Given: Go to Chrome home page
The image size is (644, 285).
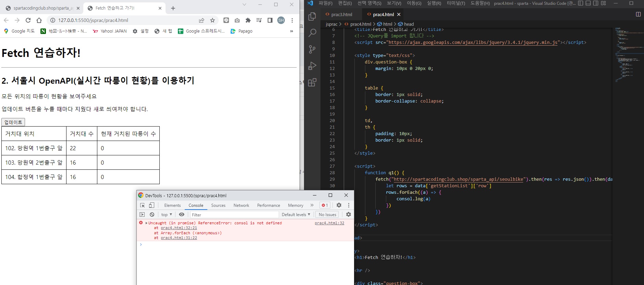Looking at the screenshot, I should (39, 20).
